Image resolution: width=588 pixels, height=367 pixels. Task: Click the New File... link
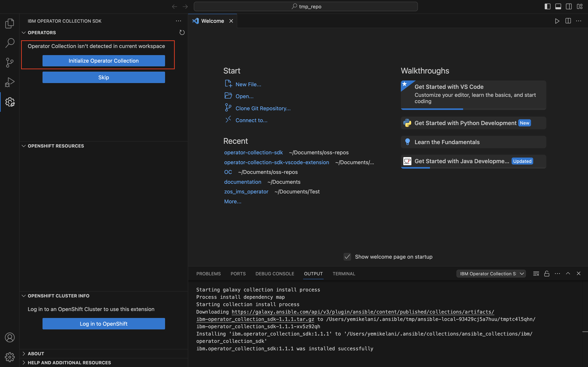(x=248, y=84)
